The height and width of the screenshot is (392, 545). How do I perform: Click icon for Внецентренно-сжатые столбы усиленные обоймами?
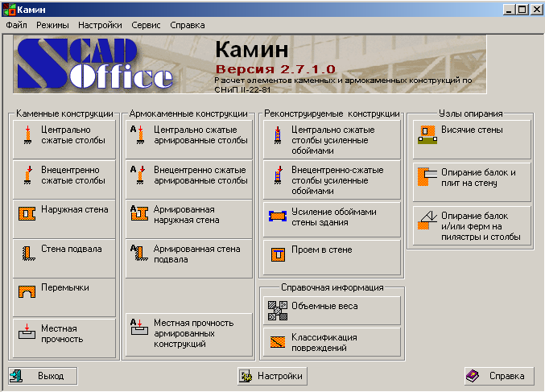(278, 175)
